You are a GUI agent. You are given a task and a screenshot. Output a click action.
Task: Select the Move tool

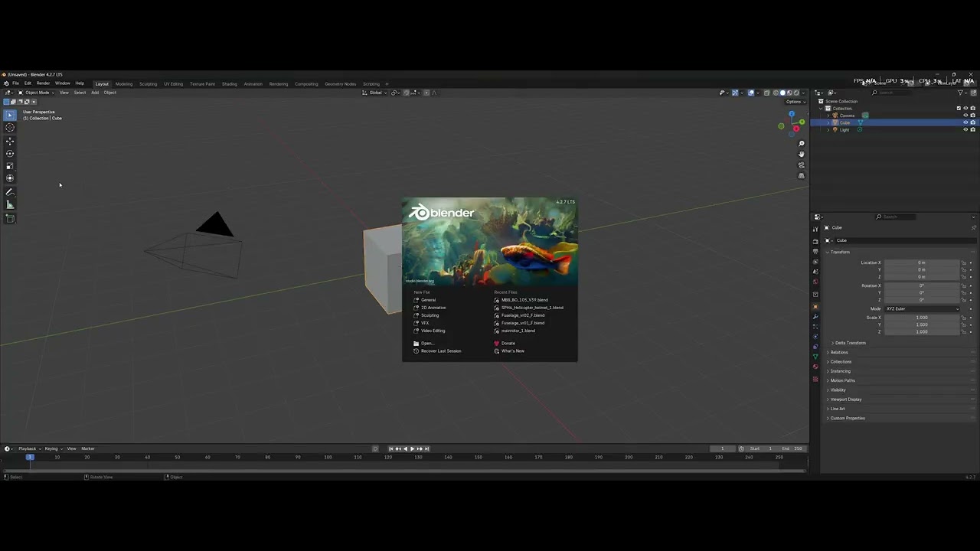pos(10,141)
